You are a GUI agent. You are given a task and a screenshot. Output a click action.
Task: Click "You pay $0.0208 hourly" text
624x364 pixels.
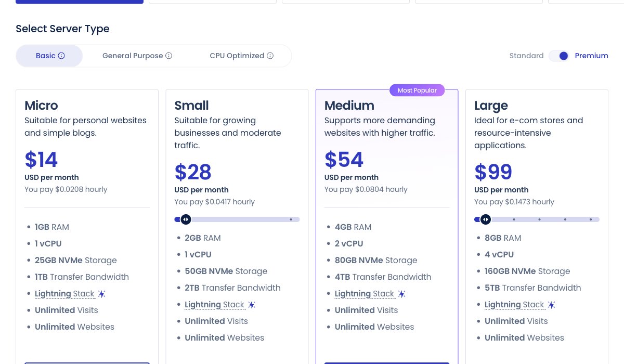point(66,189)
